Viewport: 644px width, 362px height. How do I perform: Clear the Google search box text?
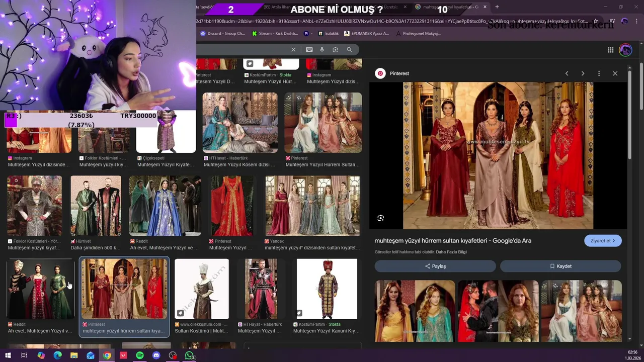(x=293, y=49)
